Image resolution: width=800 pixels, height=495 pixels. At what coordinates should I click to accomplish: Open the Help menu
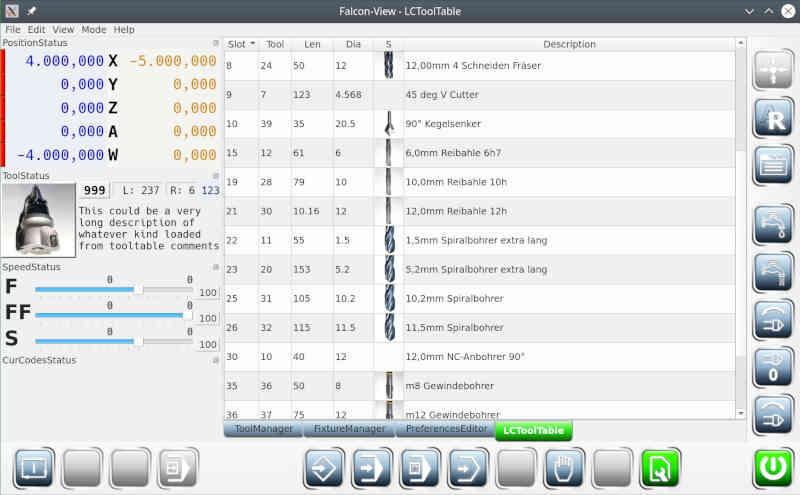[124, 30]
